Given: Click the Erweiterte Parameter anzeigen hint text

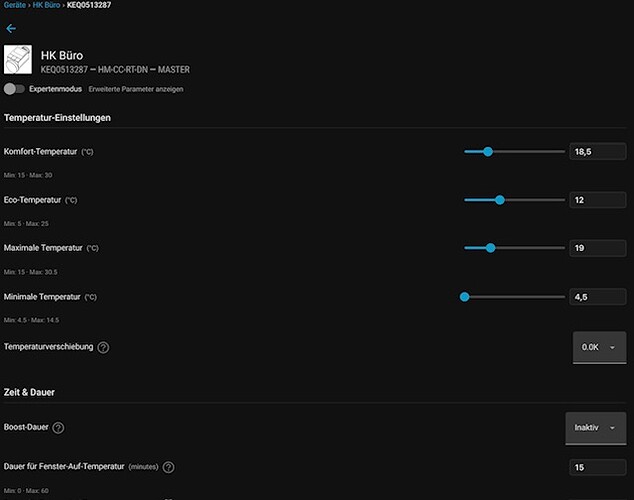Looking at the screenshot, I should click(136, 89).
